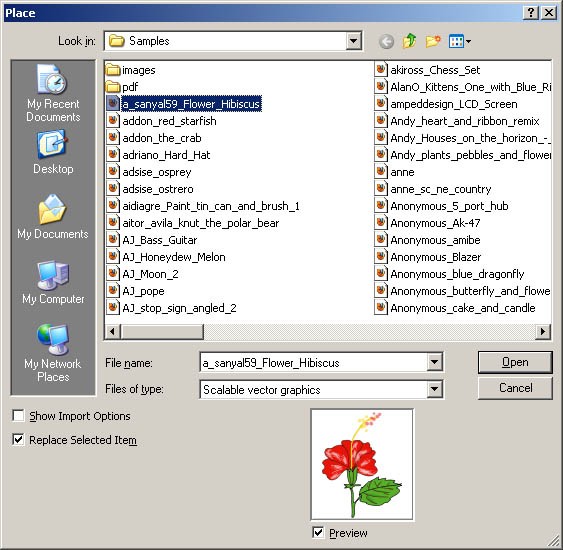Expand the File name dropdown arrow

point(434,362)
